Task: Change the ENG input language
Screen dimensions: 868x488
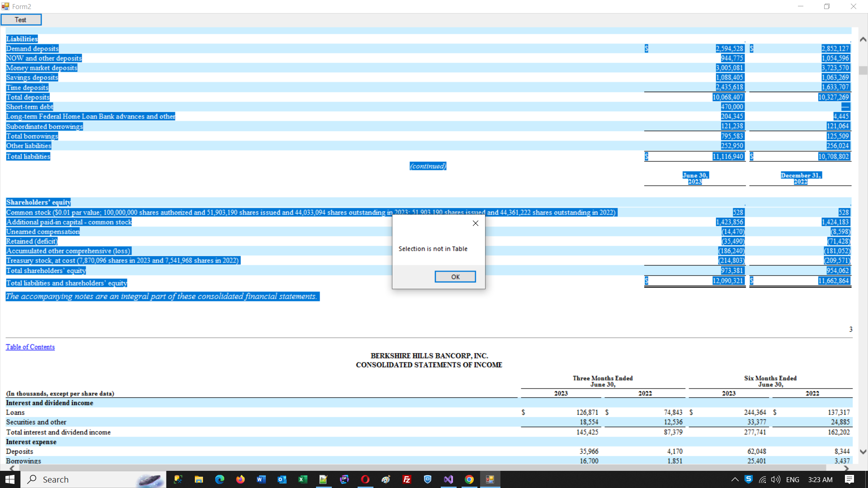Action: pyautogui.click(x=793, y=479)
